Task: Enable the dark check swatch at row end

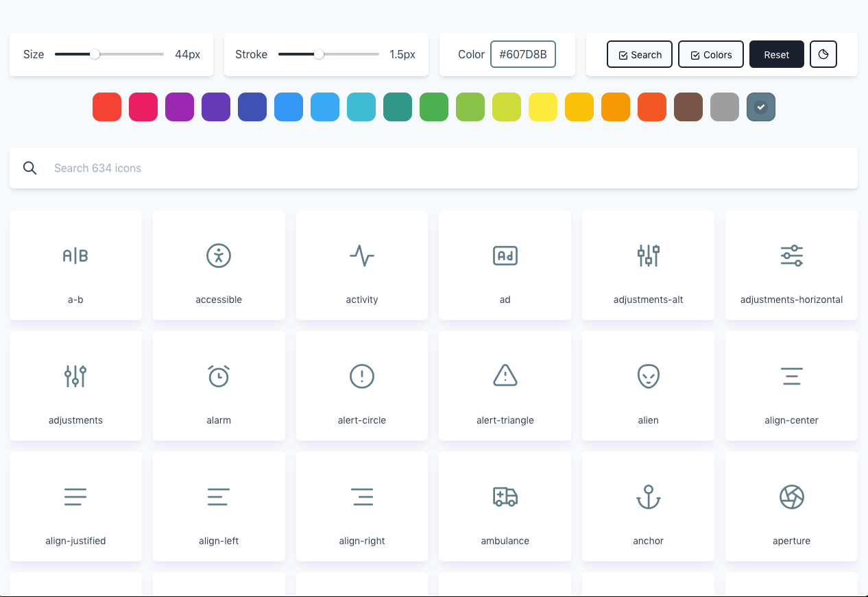Action: [760, 107]
